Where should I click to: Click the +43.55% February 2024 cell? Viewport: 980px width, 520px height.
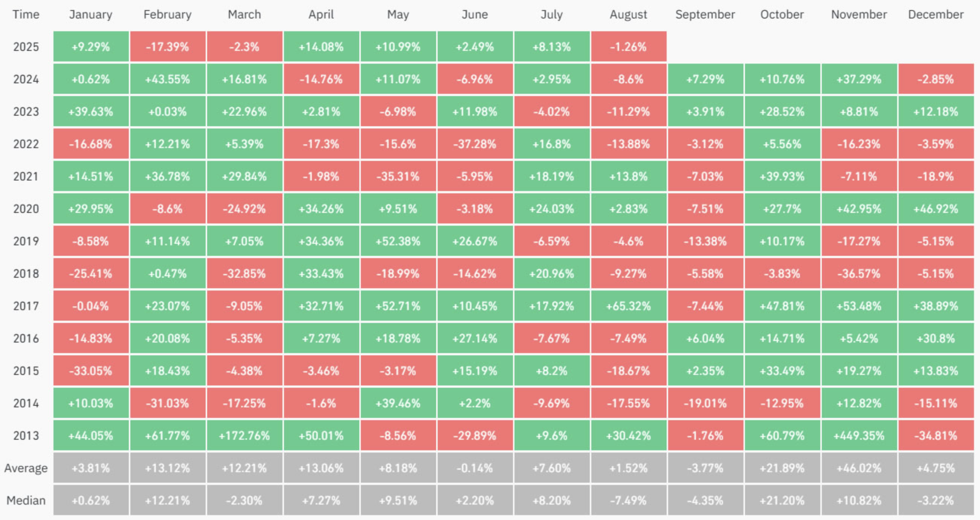point(167,79)
